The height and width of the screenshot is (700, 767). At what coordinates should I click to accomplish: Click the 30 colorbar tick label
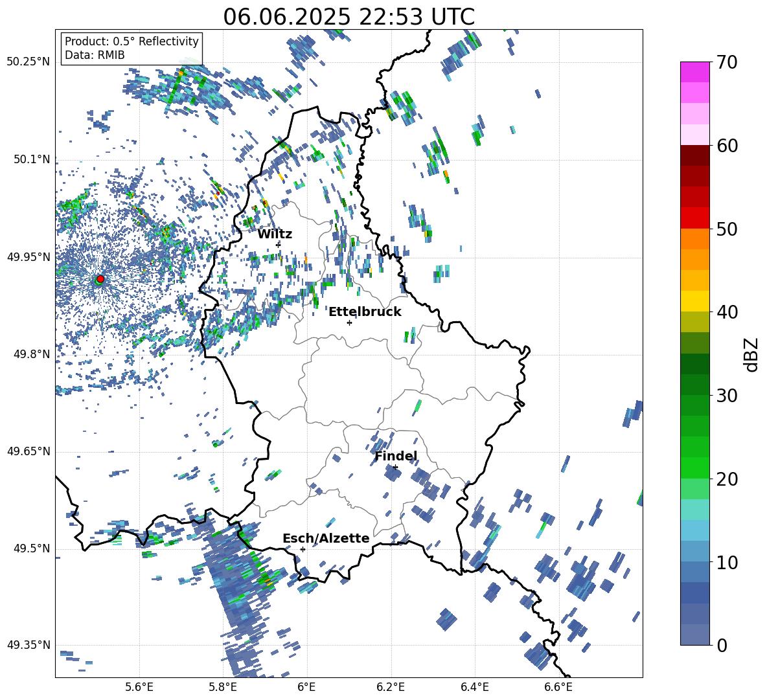[x=726, y=396]
